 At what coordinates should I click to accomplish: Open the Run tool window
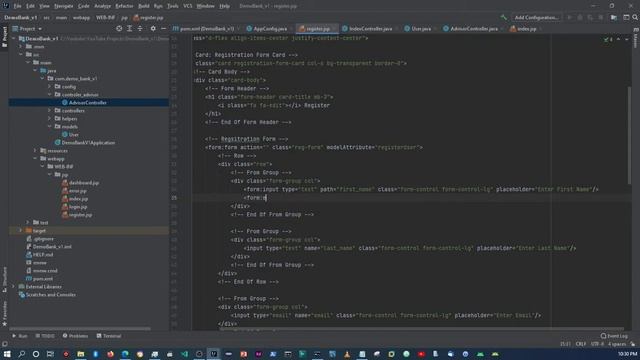pyautogui.click(x=20, y=336)
